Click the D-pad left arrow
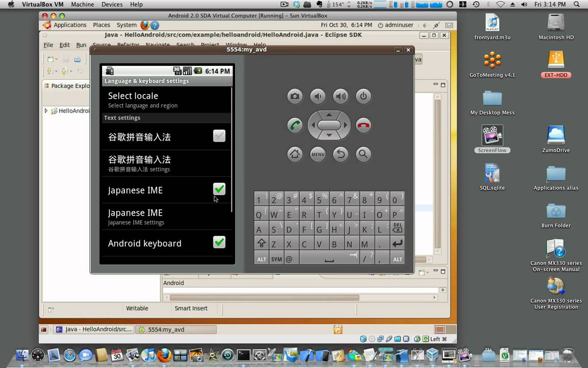Viewport: 588px width, 368px height. 313,125
